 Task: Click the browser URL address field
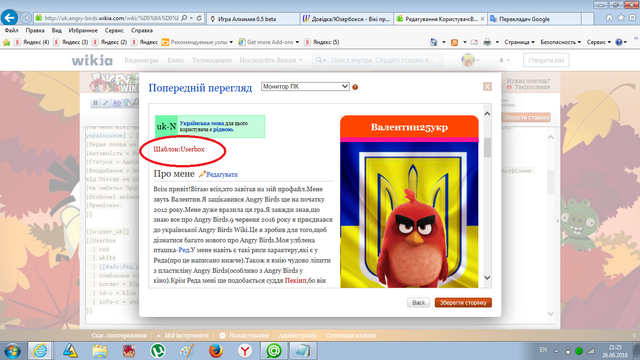point(111,18)
